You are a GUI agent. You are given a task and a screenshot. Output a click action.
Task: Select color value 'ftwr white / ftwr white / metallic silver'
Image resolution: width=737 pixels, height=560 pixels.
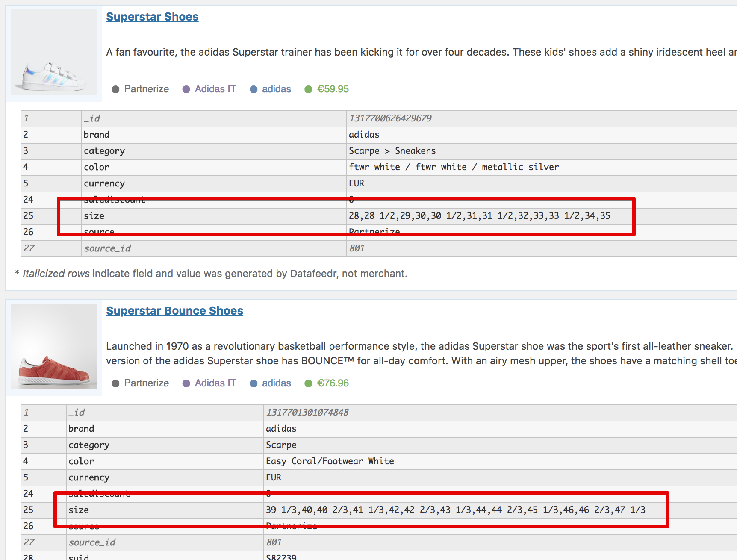454,167
